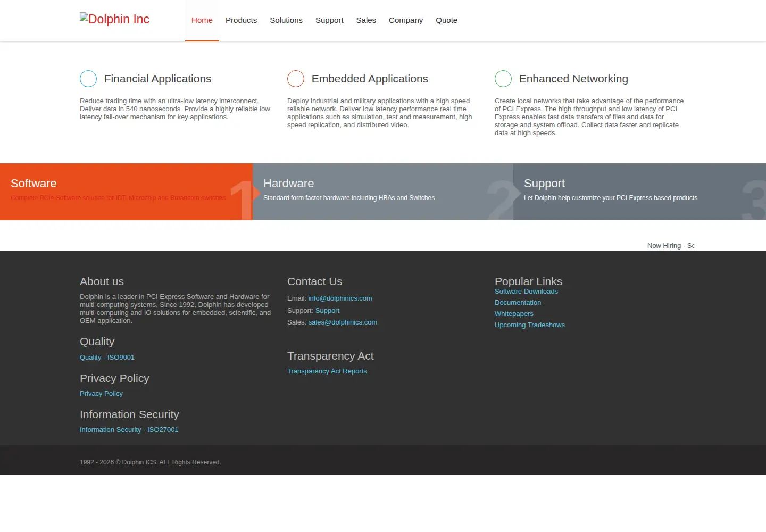
Task: Click the blue Financial Applications circle icon
Action: click(88, 79)
